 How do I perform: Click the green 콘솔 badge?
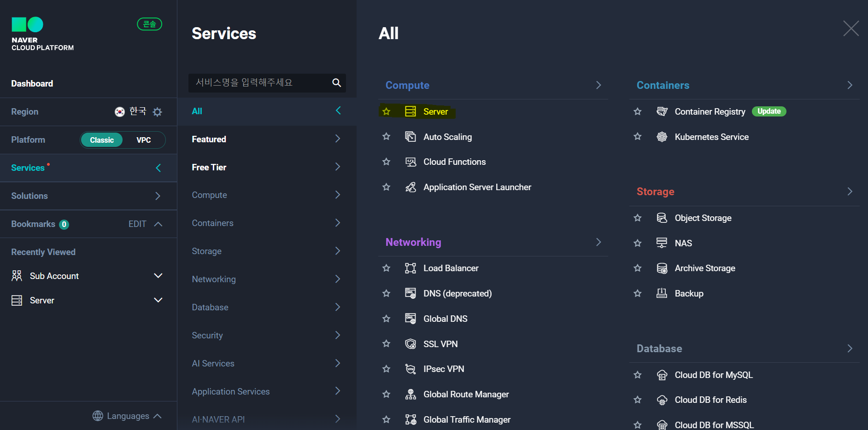click(x=150, y=24)
